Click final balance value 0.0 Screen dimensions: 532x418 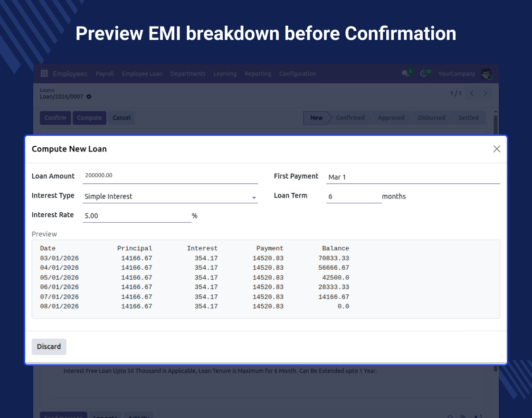(x=343, y=306)
